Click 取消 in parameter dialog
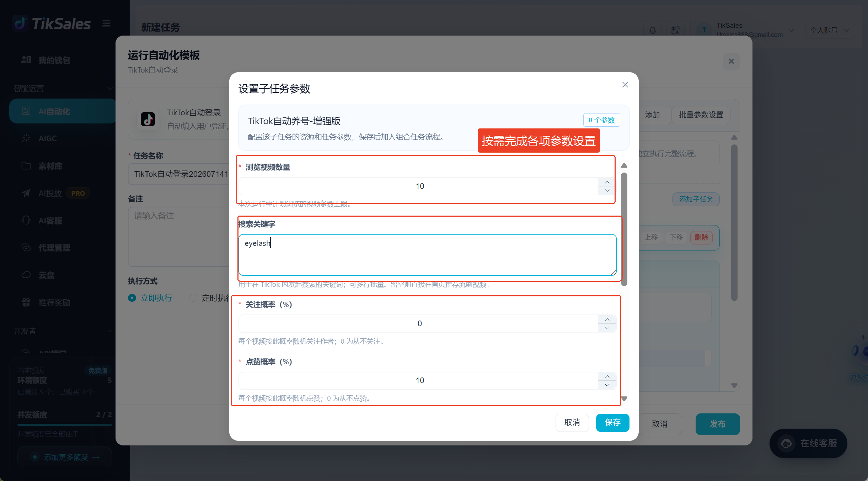868x481 pixels. 572,423
